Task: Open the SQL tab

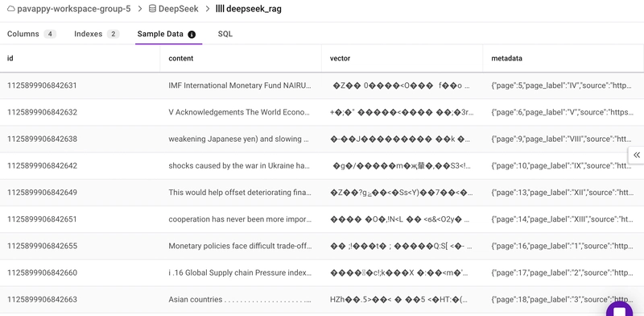Action: point(225,34)
